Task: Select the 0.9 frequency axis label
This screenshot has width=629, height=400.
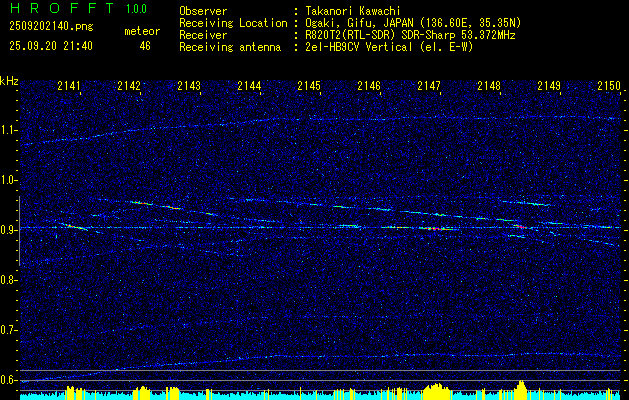Action: 10,230
